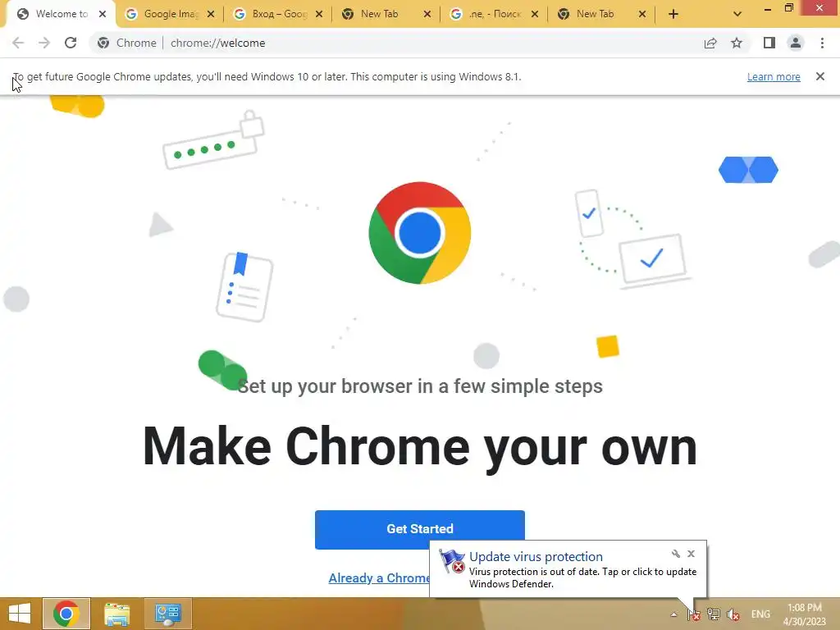
Task: Close the Update virus protection notification
Action: 691,554
